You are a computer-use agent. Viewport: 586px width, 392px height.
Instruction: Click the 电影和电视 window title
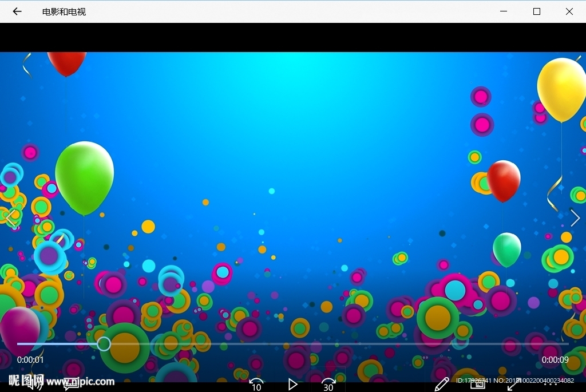click(64, 12)
